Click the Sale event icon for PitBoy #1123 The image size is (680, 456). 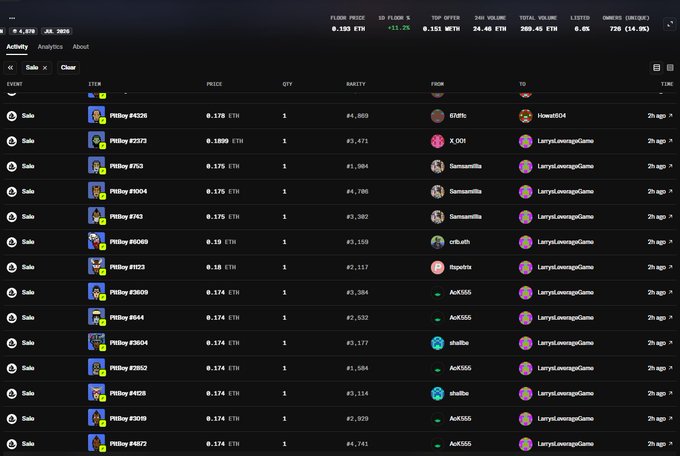(x=12, y=267)
